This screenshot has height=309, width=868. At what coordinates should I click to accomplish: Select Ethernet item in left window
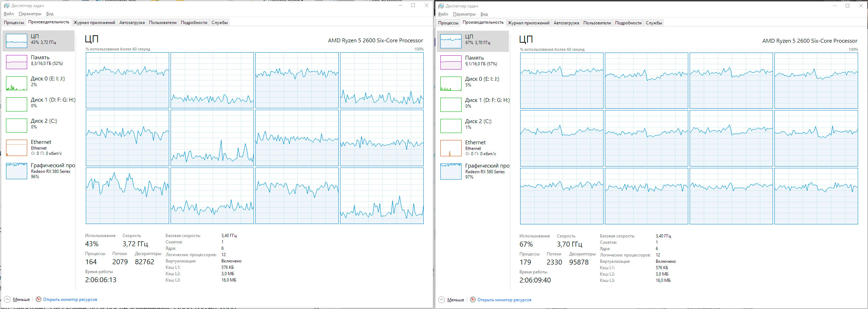tap(38, 148)
